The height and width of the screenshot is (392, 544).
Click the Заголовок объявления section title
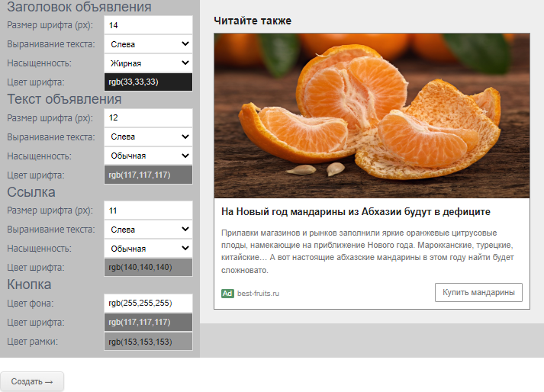point(79,7)
